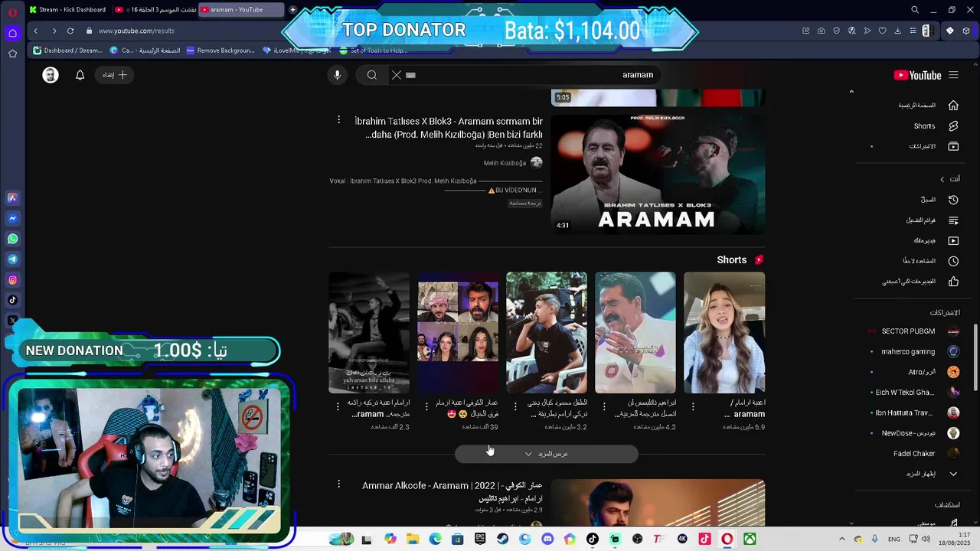Open options for the 39 thousand views short
This screenshot has width=980, height=551.
[x=426, y=406]
